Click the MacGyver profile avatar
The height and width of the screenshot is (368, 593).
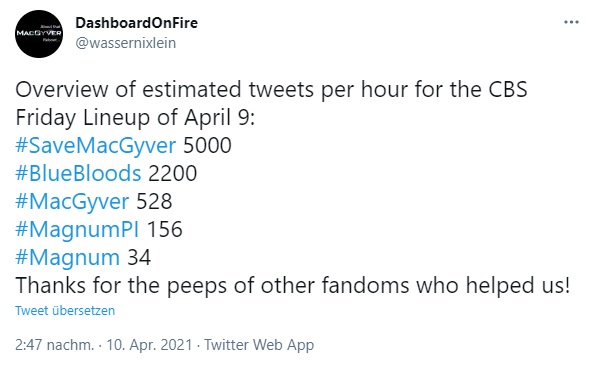click(39, 34)
